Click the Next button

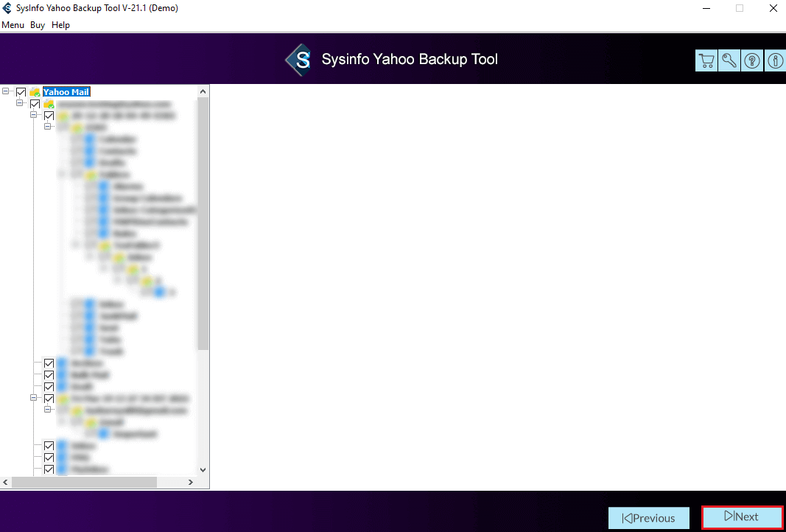click(x=742, y=517)
